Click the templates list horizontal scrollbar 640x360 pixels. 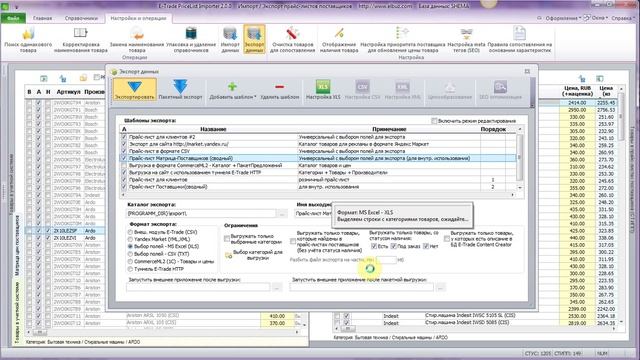[318, 195]
